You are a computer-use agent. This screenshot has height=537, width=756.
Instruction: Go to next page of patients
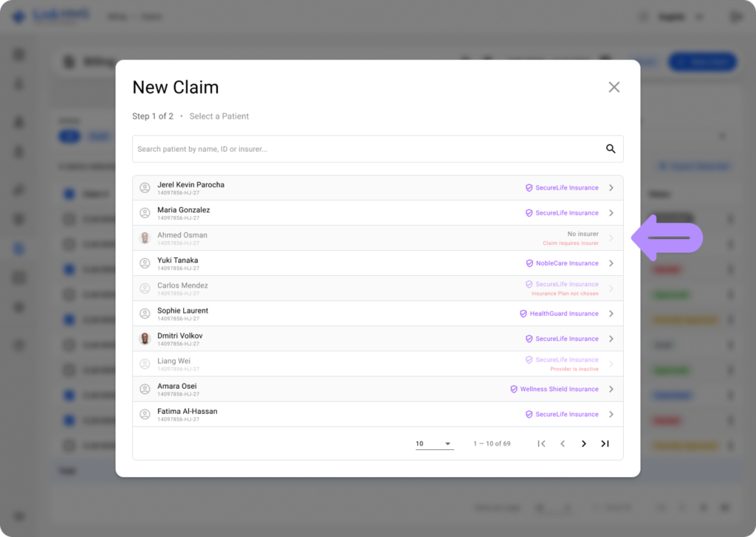(x=584, y=443)
